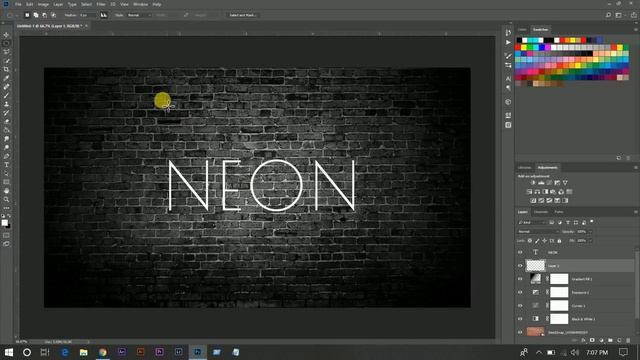Toggle lock all icon for layer
Screen dimensions: 640x360
click(559, 241)
